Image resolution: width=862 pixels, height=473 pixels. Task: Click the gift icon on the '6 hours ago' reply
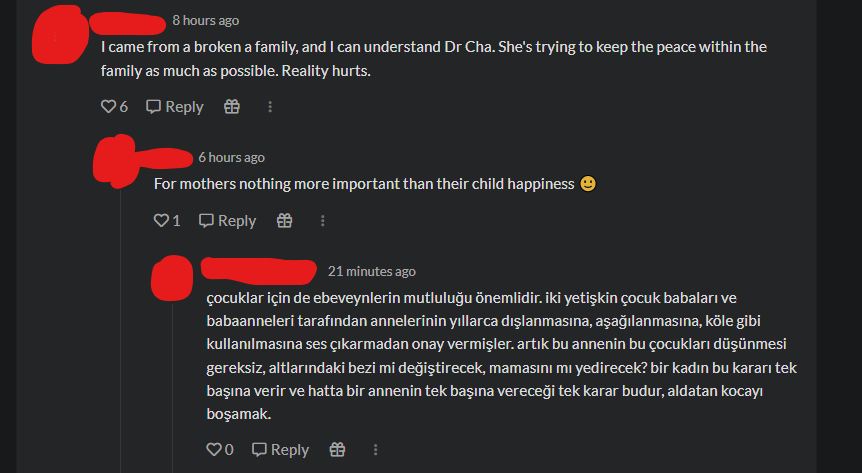(x=285, y=221)
